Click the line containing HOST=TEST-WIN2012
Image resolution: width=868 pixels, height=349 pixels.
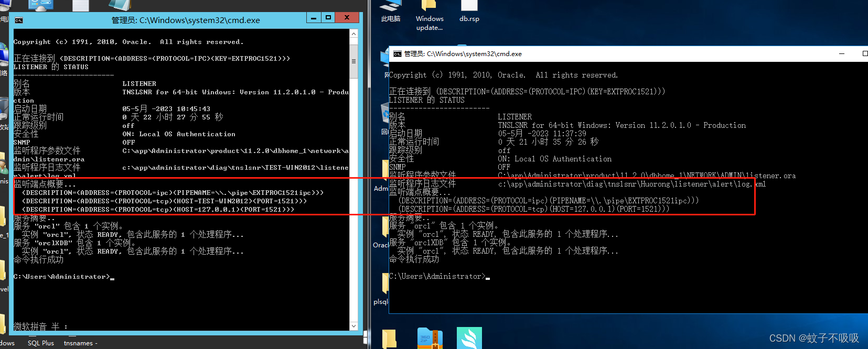pyautogui.click(x=165, y=201)
